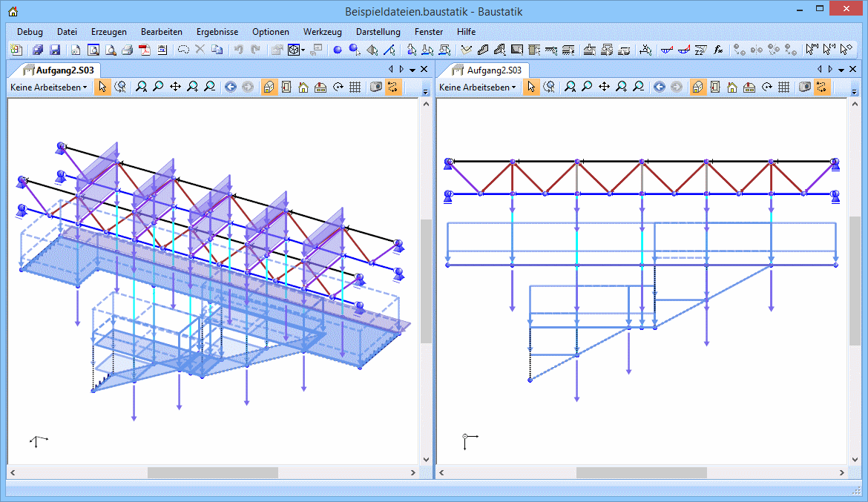Close the left pane Aufgang2.S03 document tab
This screenshot has height=502, width=868.
click(424, 69)
